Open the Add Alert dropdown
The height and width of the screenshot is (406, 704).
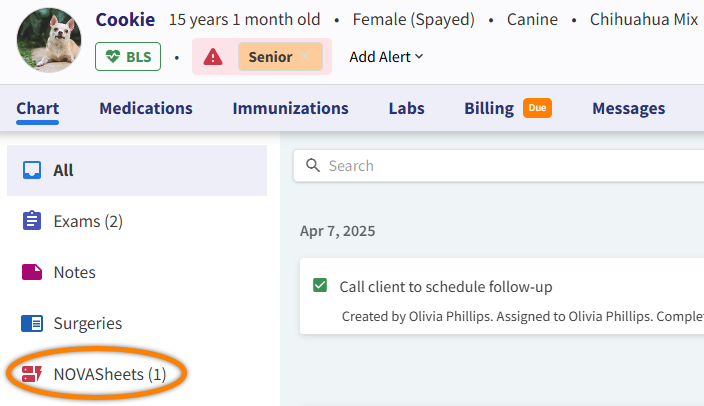(x=386, y=57)
